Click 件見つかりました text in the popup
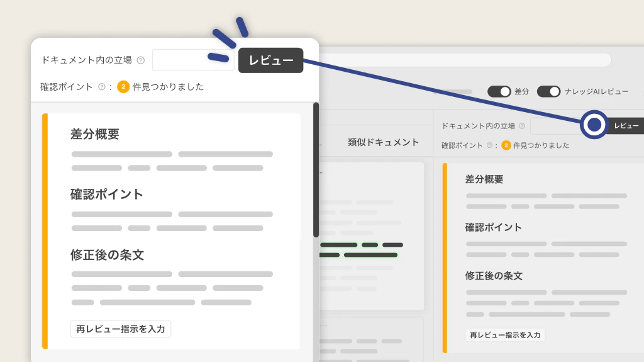 tap(168, 87)
